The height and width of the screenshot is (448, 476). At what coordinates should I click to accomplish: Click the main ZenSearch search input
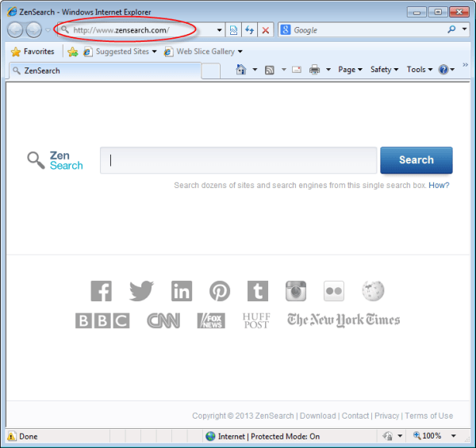click(x=239, y=160)
